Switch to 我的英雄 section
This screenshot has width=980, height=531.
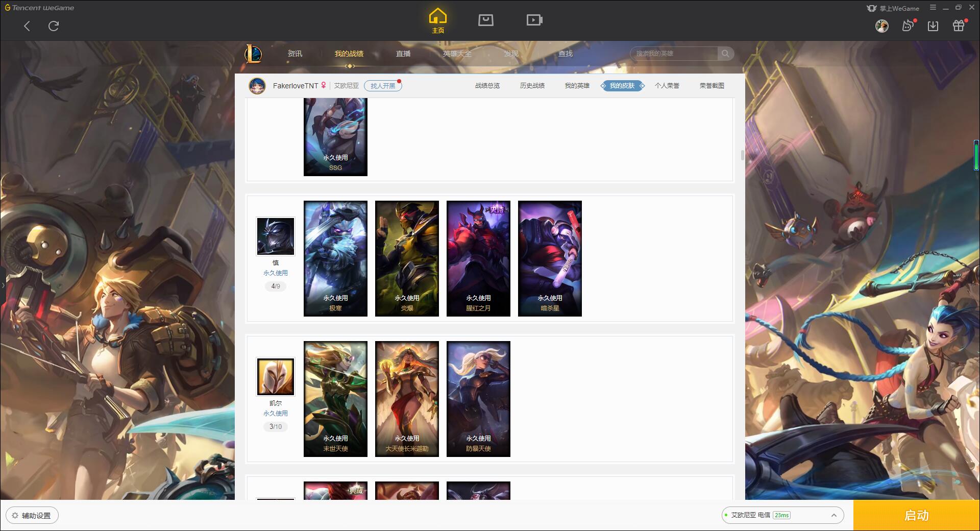577,86
